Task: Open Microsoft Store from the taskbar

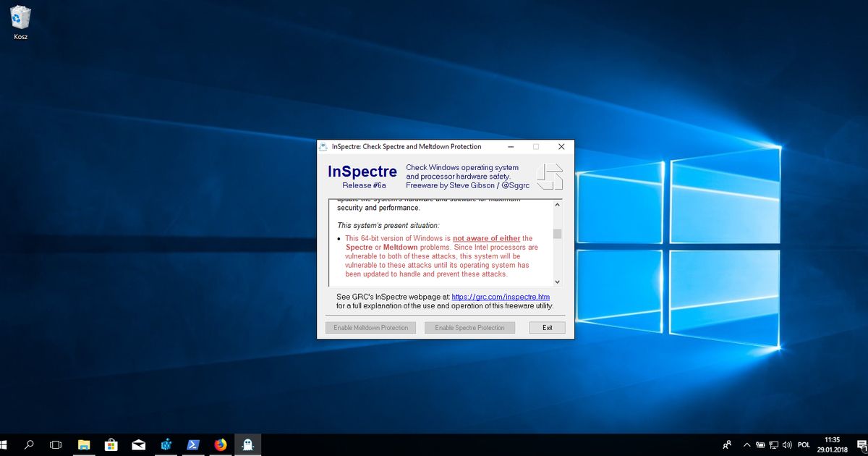Action: (111, 444)
